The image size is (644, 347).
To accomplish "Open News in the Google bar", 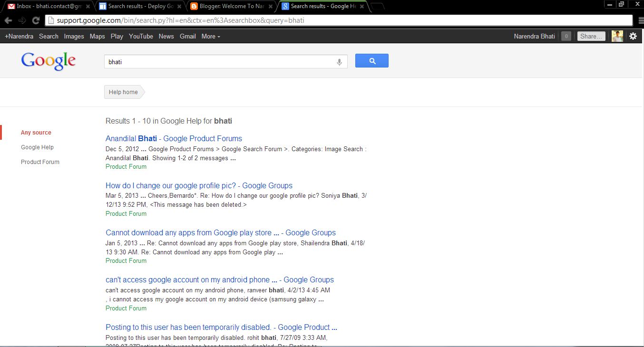I will (166, 36).
